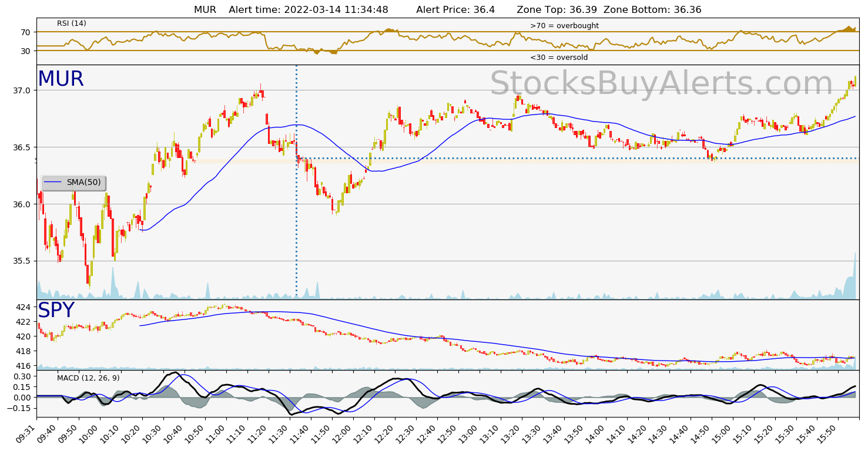Click 'Alert time: 2022-03-14 11:34:48' in title
The height and width of the screenshot is (451, 868).
tap(309, 10)
